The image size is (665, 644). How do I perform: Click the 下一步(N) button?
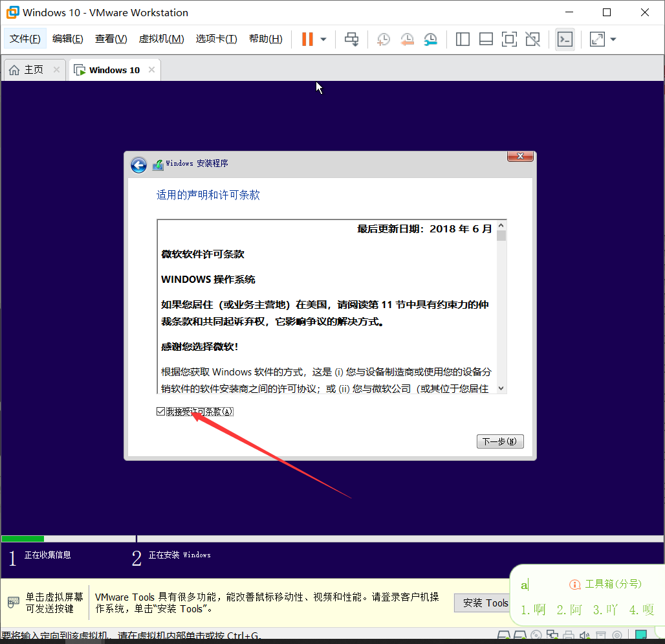(x=500, y=441)
